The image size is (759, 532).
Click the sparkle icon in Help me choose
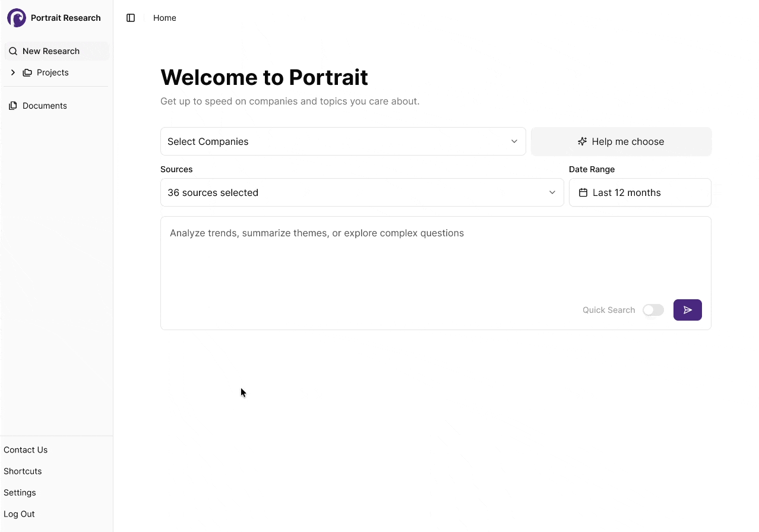pos(583,141)
